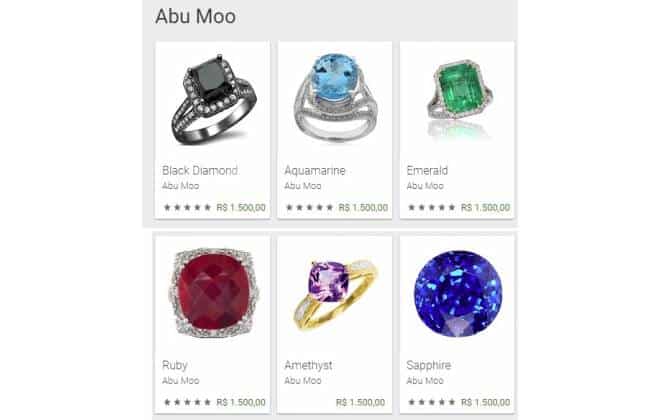The width and height of the screenshot is (660, 420).
Task: Click the star rating under Aquamarine
Action: pyautogui.click(x=309, y=207)
